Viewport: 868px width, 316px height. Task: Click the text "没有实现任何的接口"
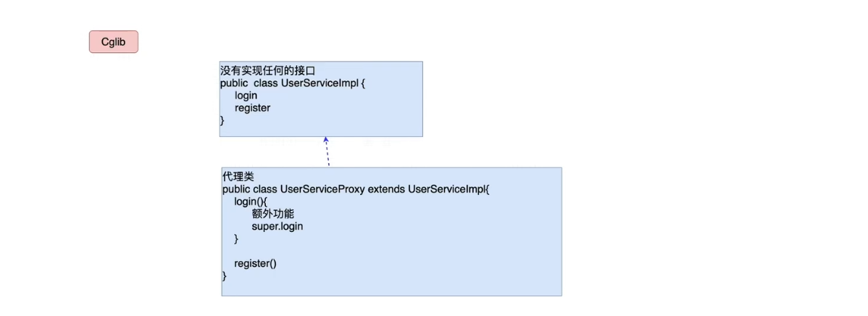coord(268,71)
